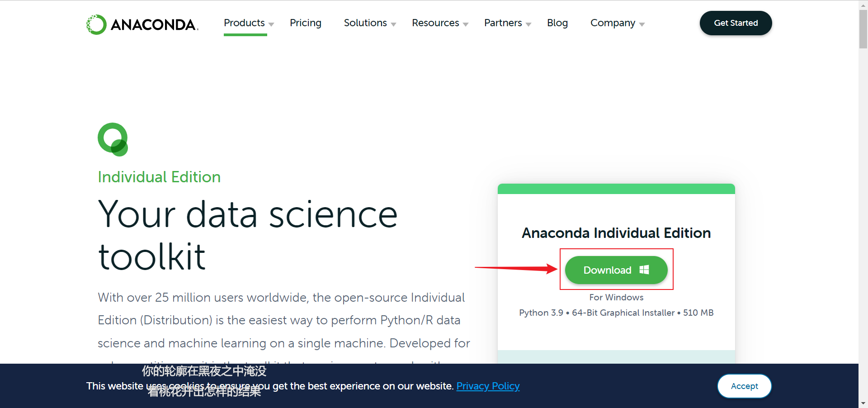Open the Company menu

(x=613, y=23)
